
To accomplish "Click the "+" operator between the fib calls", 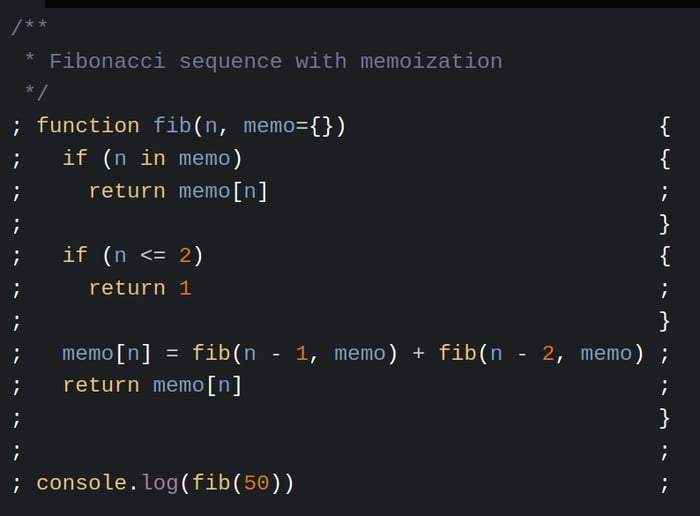I will pos(418,353).
